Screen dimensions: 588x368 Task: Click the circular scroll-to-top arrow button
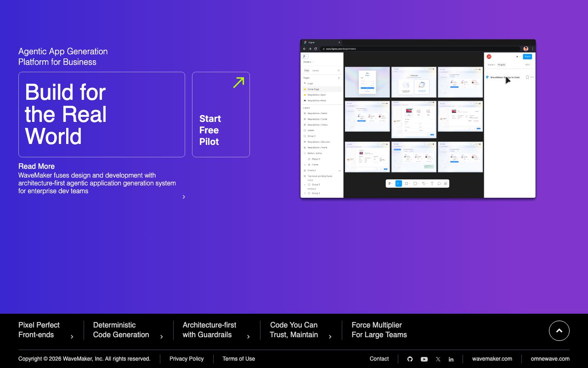(x=559, y=331)
